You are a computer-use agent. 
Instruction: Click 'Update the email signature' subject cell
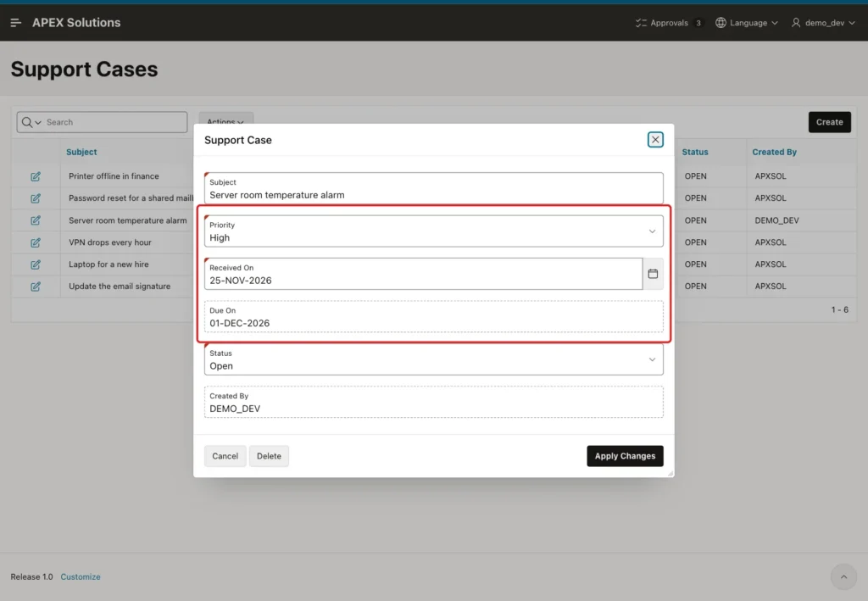120,287
